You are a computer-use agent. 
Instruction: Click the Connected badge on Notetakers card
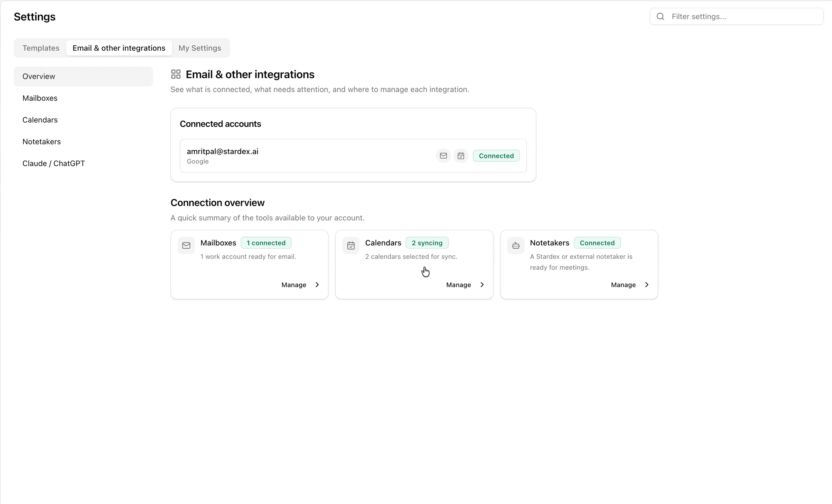[x=597, y=243]
